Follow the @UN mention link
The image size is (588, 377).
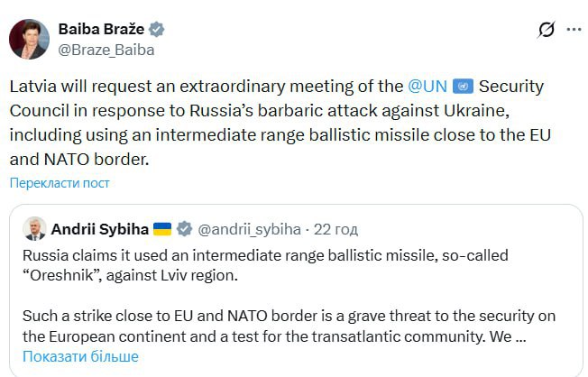coord(427,87)
